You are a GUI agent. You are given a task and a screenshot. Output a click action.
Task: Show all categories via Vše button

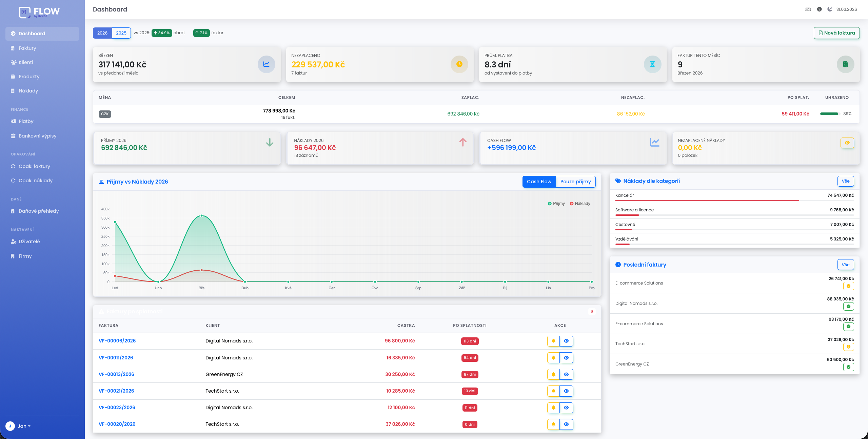(x=845, y=181)
